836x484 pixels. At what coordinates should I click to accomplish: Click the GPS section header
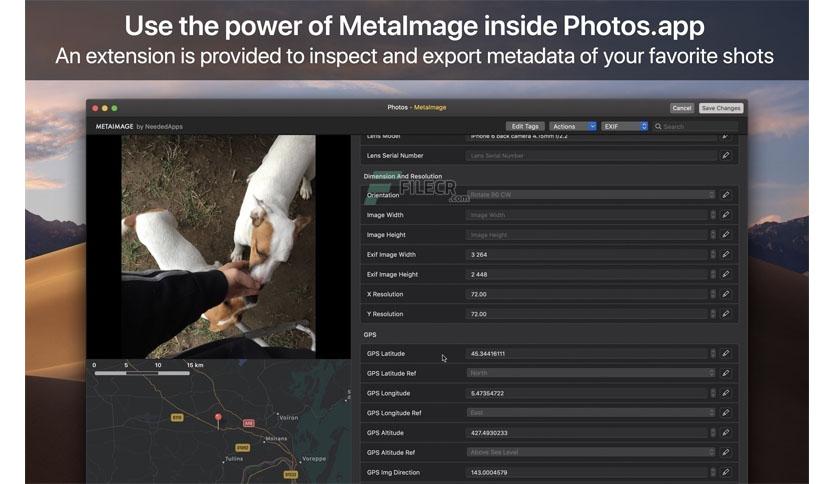point(370,335)
